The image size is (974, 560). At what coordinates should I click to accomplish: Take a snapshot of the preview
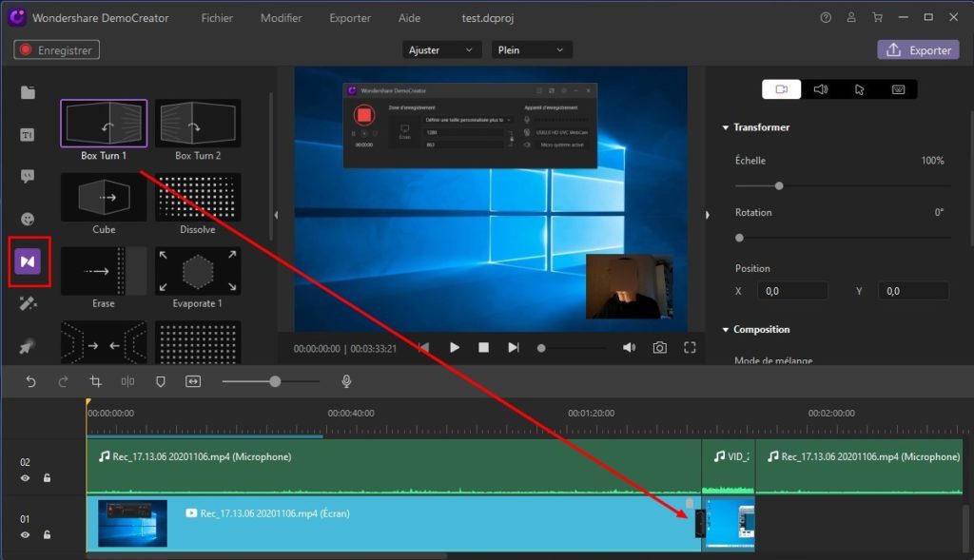pos(660,348)
